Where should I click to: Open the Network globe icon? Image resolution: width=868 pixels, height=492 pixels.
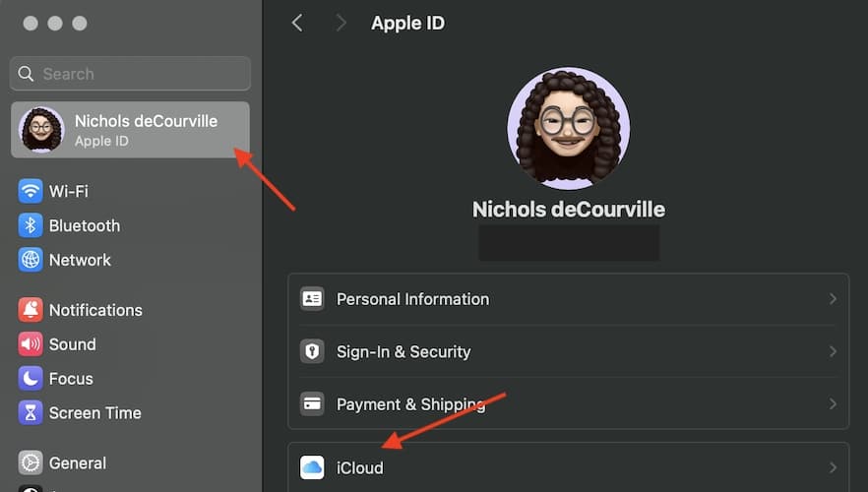pos(31,260)
